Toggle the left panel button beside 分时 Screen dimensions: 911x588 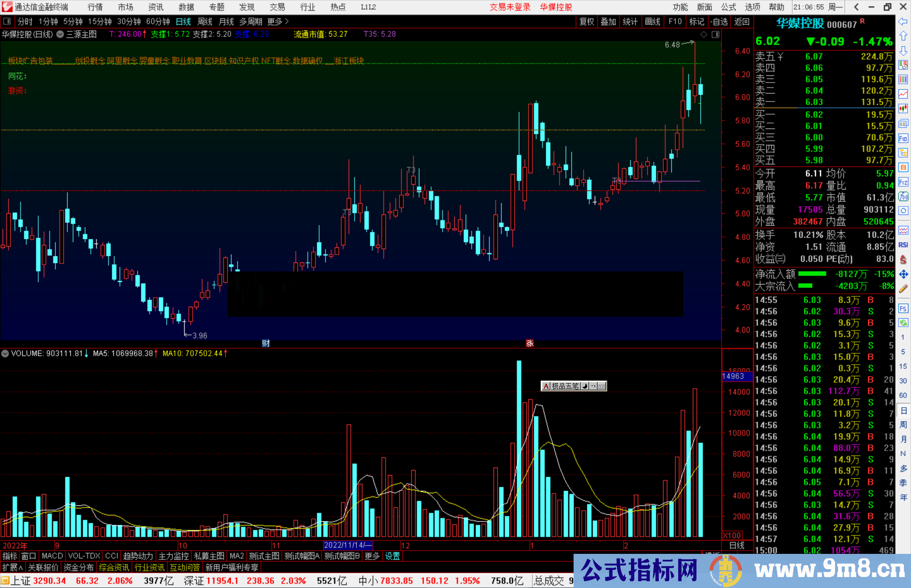tap(7, 21)
